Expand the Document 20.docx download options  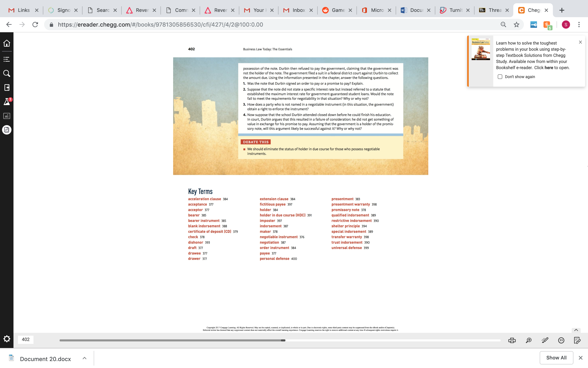pos(84,358)
